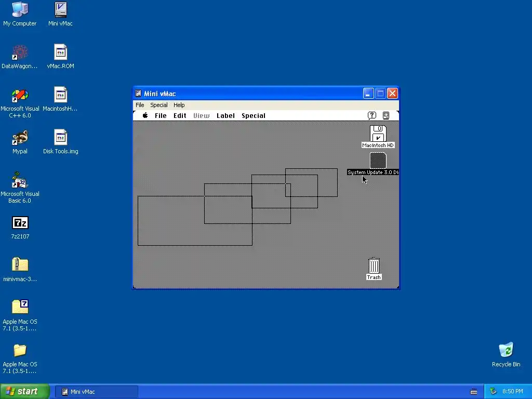Select the Recycle Bin icon
Screen dimensions: 532x399
click(x=506, y=354)
